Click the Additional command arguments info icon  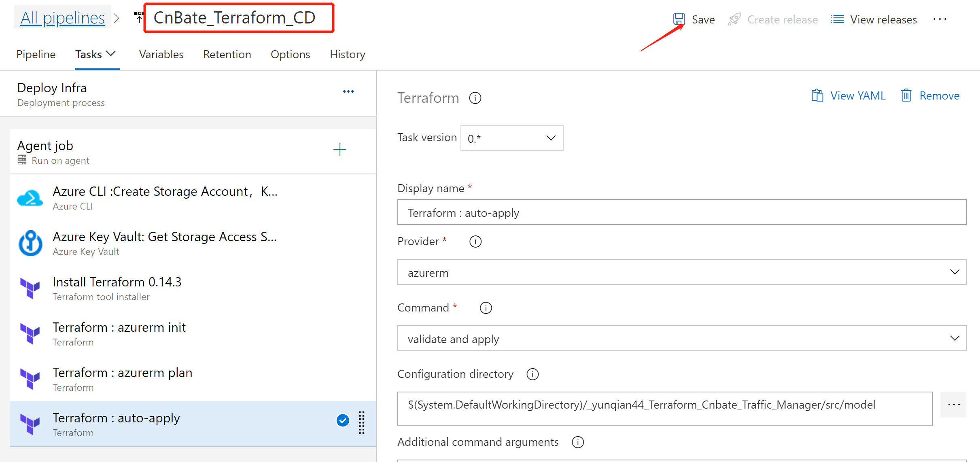(x=578, y=442)
